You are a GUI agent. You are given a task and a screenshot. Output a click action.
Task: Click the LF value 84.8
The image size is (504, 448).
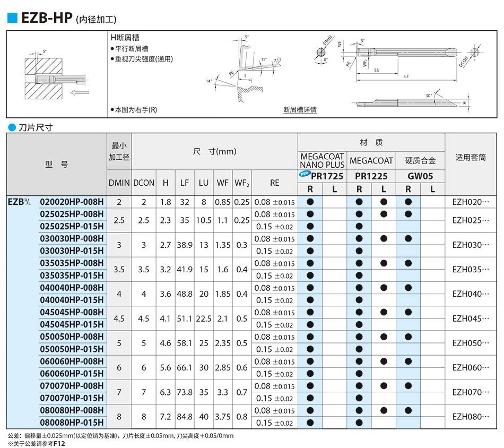(185, 417)
